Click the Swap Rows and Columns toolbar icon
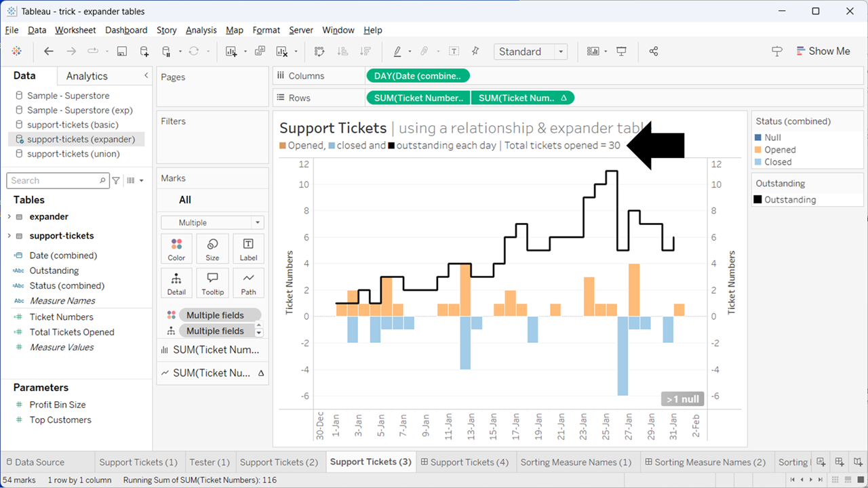 pyautogui.click(x=318, y=52)
